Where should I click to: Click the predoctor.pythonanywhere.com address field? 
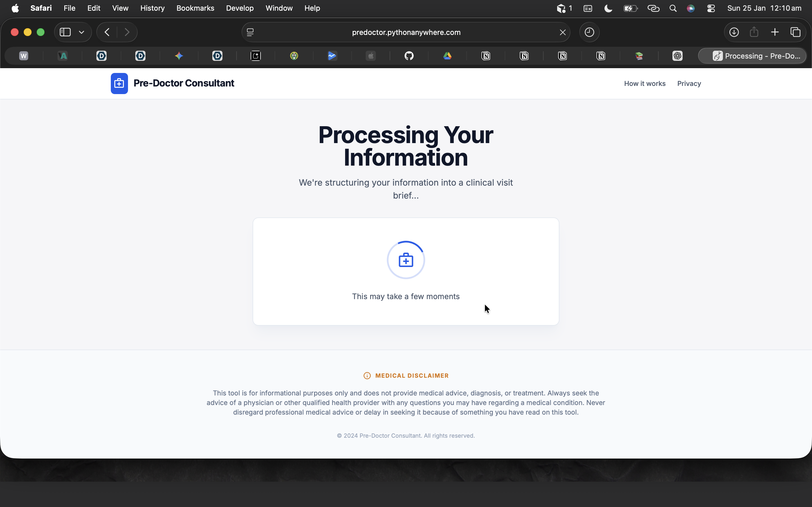click(x=406, y=32)
